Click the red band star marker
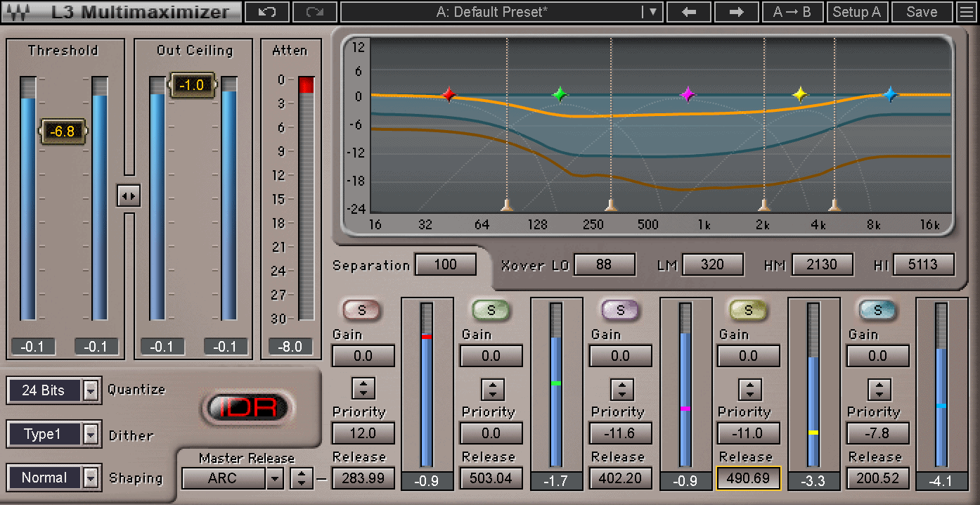 (x=449, y=94)
